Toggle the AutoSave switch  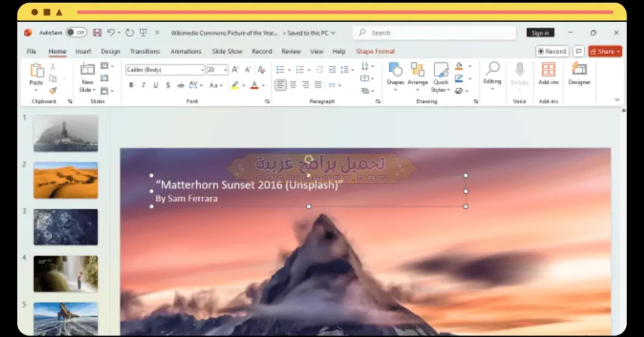click(x=76, y=33)
